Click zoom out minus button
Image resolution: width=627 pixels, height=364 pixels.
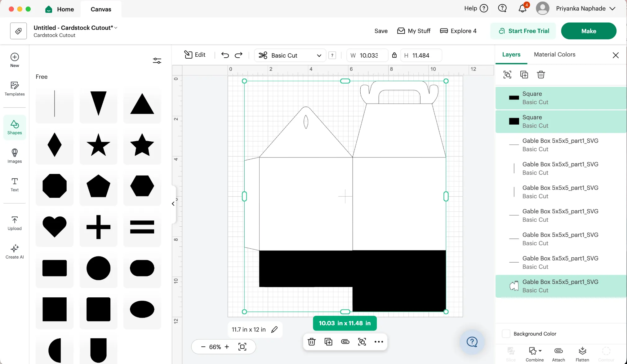point(203,347)
